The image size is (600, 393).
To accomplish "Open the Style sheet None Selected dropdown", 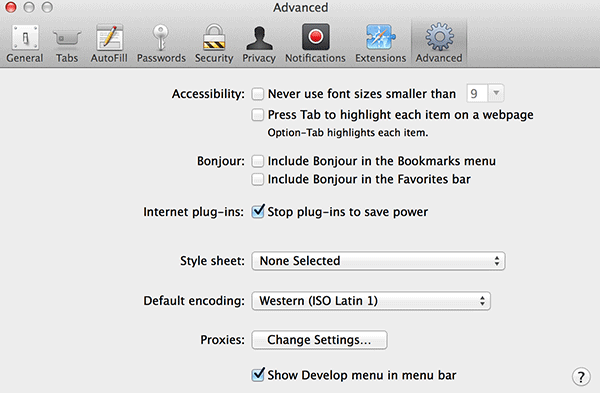I will (378, 261).
